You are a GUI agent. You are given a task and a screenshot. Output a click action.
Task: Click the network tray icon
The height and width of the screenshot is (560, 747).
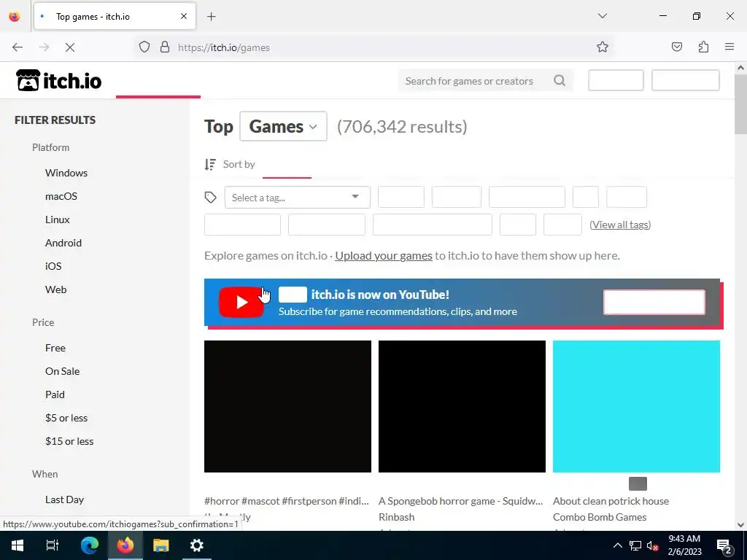click(x=635, y=545)
